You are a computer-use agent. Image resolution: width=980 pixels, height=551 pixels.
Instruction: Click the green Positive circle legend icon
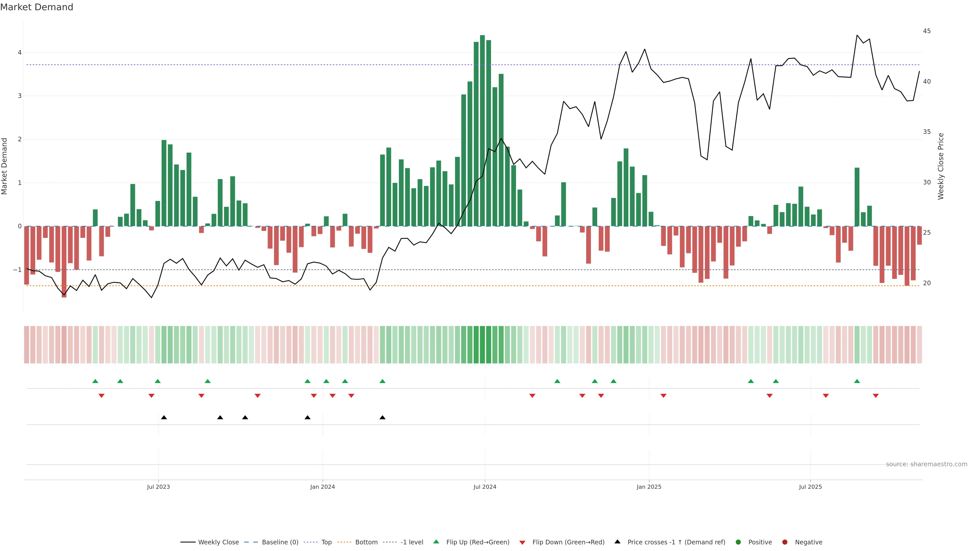[738, 542]
